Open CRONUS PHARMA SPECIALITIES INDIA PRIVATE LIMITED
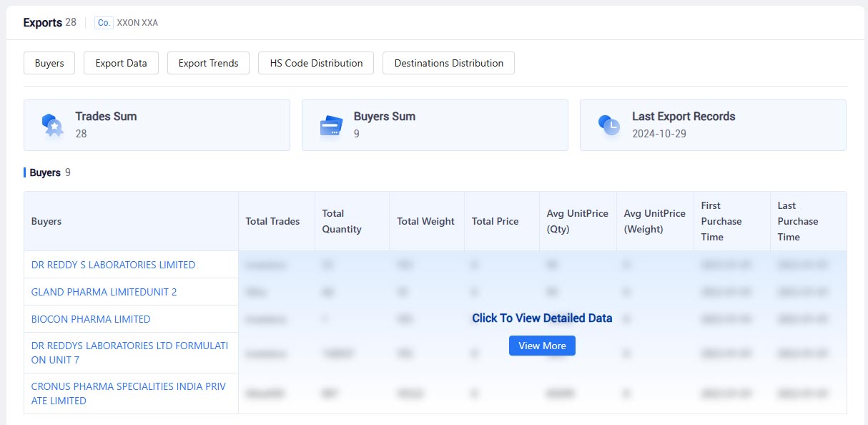The width and height of the screenshot is (868, 425). [x=128, y=394]
